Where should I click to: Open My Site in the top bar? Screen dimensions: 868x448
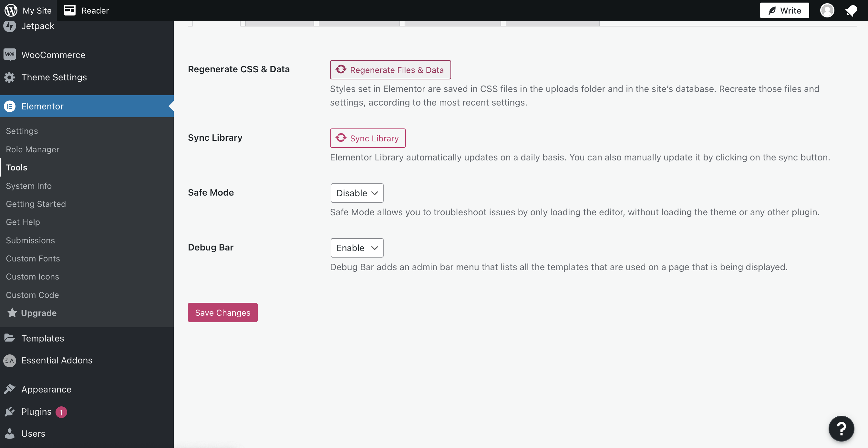pos(28,10)
